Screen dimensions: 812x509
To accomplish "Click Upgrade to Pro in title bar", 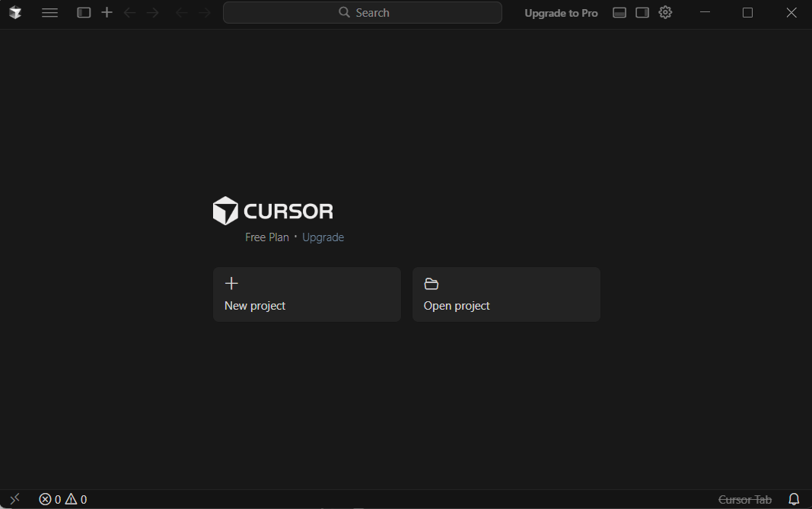I will (x=561, y=13).
